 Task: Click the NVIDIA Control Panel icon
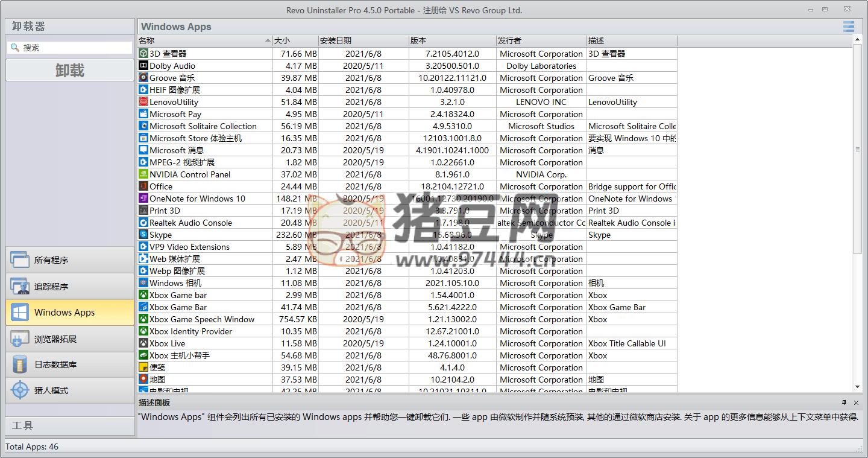point(143,174)
